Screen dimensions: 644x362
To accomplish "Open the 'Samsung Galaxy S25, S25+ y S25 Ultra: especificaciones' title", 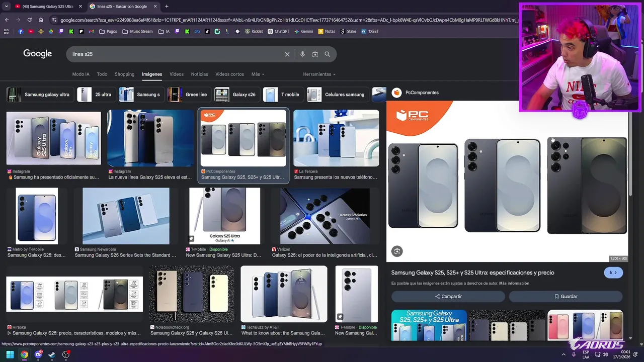I will click(x=472, y=273).
